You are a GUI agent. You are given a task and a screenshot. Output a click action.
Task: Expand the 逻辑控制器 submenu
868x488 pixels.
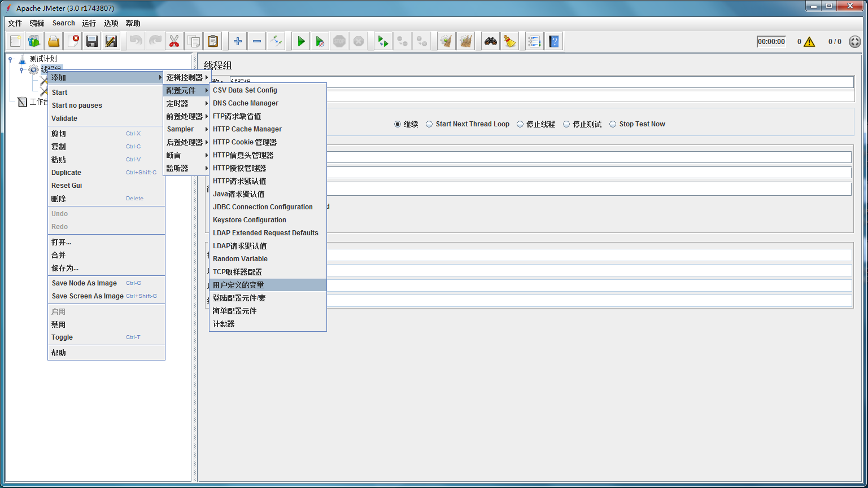coord(187,77)
